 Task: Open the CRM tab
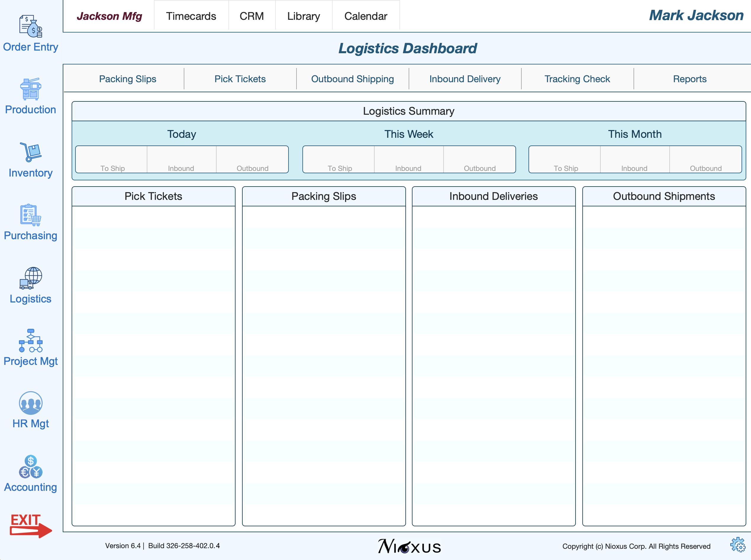252,16
